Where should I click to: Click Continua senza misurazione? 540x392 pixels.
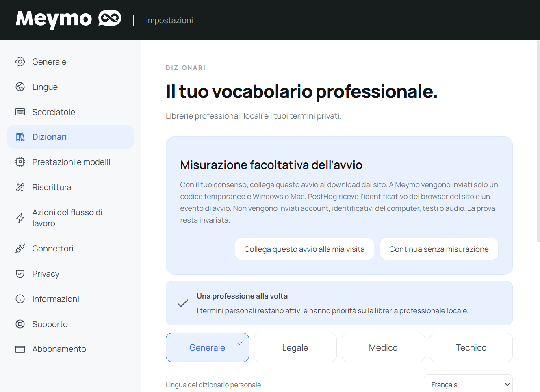coord(439,249)
